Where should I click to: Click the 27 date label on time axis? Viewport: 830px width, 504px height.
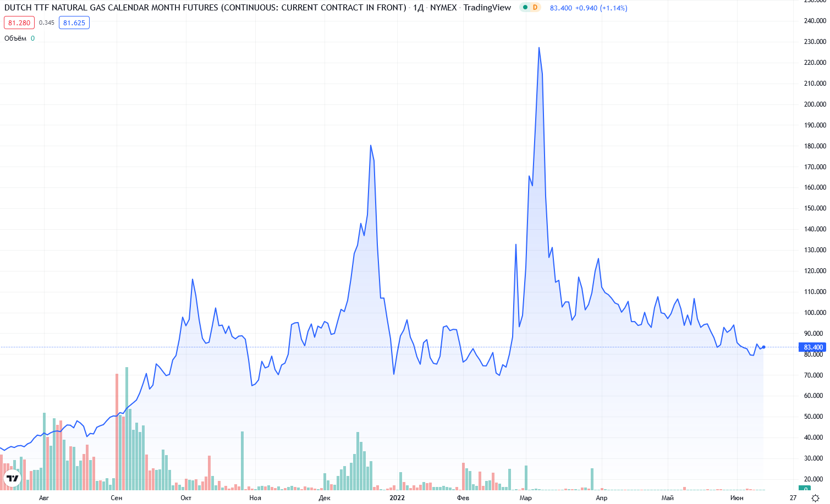793,498
